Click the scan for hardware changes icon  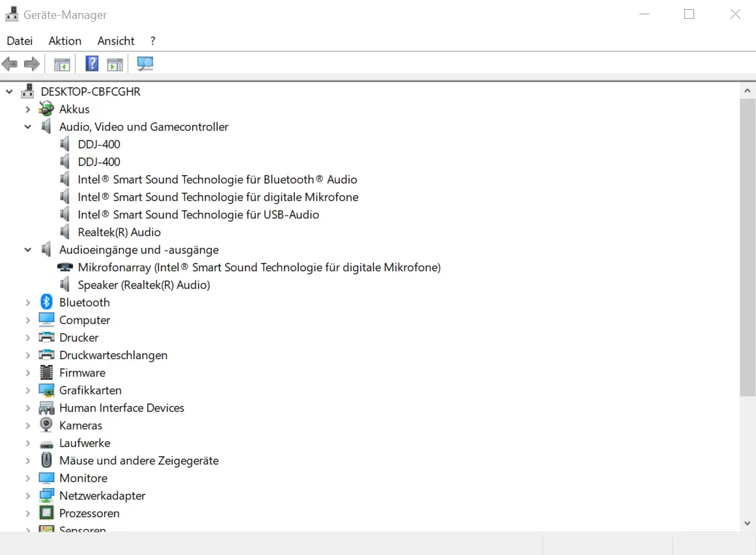coord(145,64)
